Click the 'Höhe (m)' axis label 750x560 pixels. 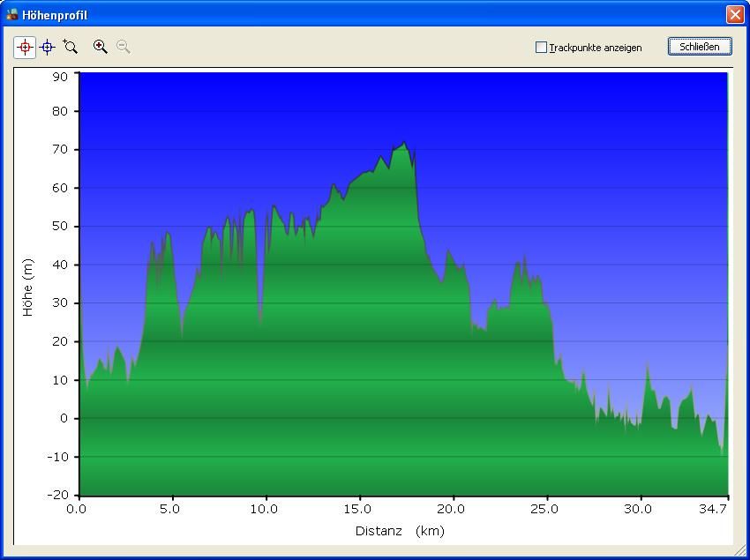[x=27, y=287]
